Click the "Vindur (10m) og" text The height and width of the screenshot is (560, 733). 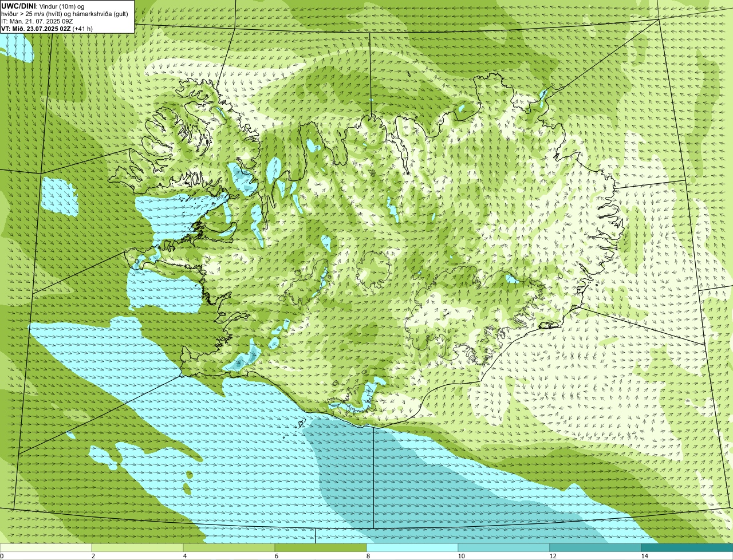pyautogui.click(x=61, y=6)
